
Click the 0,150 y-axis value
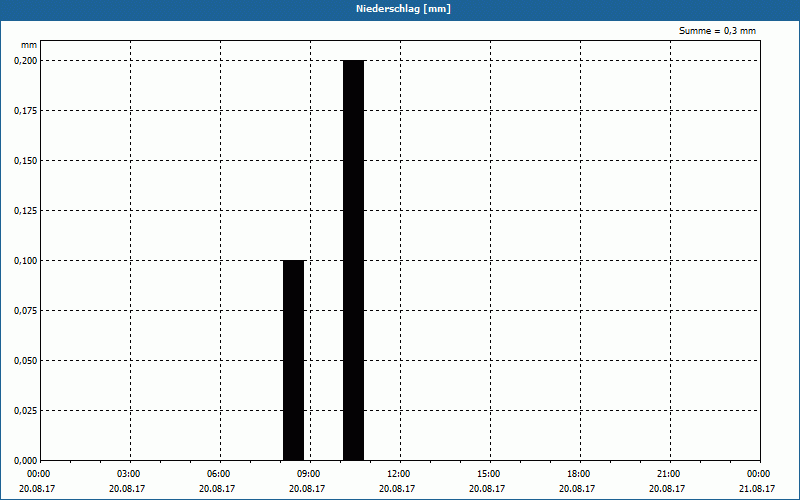click(26, 160)
